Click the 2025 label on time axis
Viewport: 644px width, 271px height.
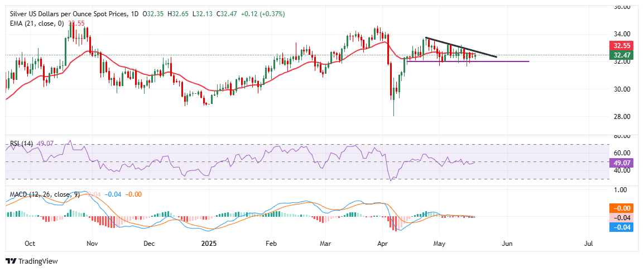tap(210, 244)
